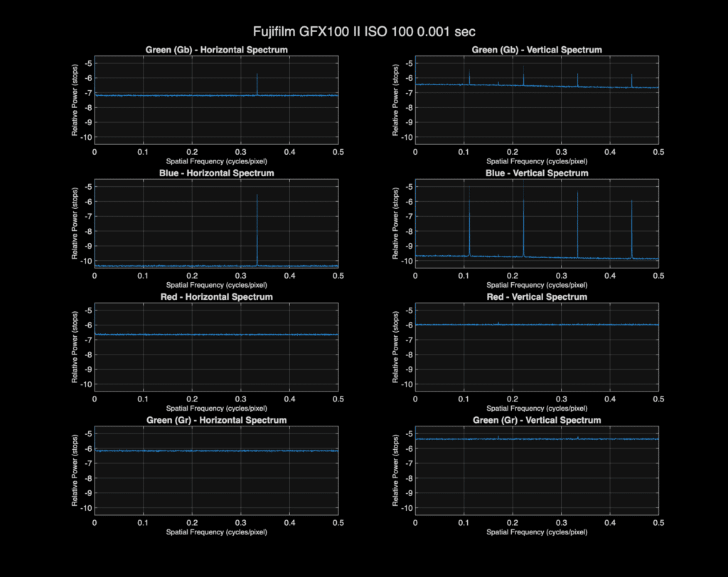This screenshot has height=577, width=728.
Task: Select the 'Green (Gr) - Horizontal Spectrum' title
Action: (216, 420)
